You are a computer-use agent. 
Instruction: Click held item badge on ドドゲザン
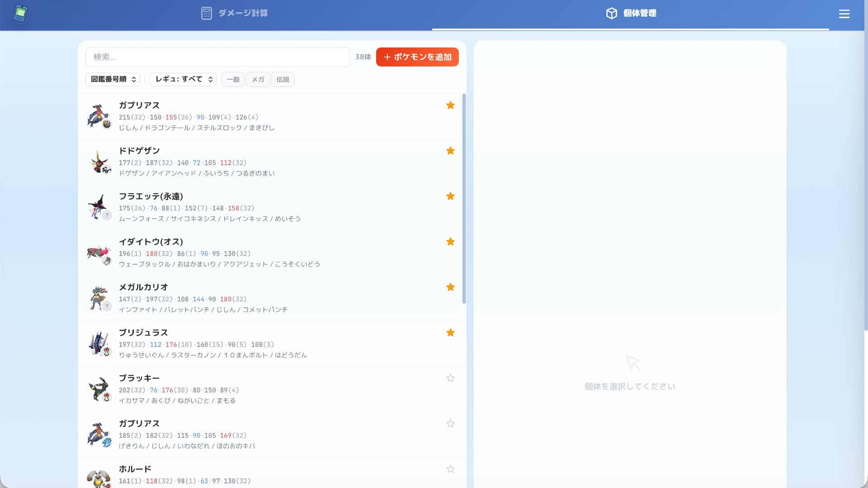tap(107, 170)
